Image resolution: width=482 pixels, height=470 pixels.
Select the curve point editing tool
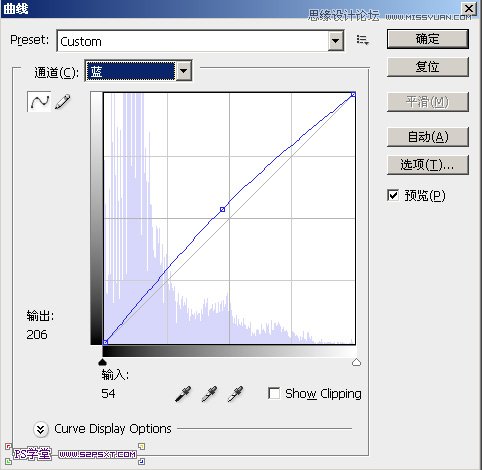39,101
